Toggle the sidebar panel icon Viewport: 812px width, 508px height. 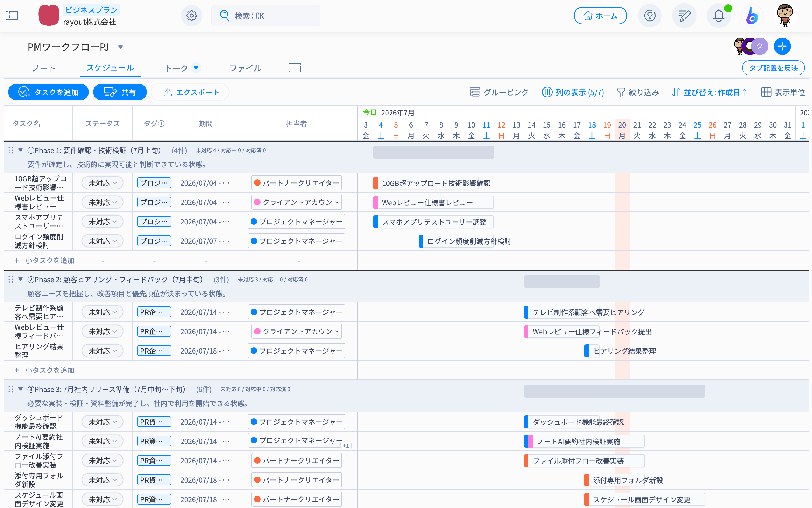click(12, 15)
